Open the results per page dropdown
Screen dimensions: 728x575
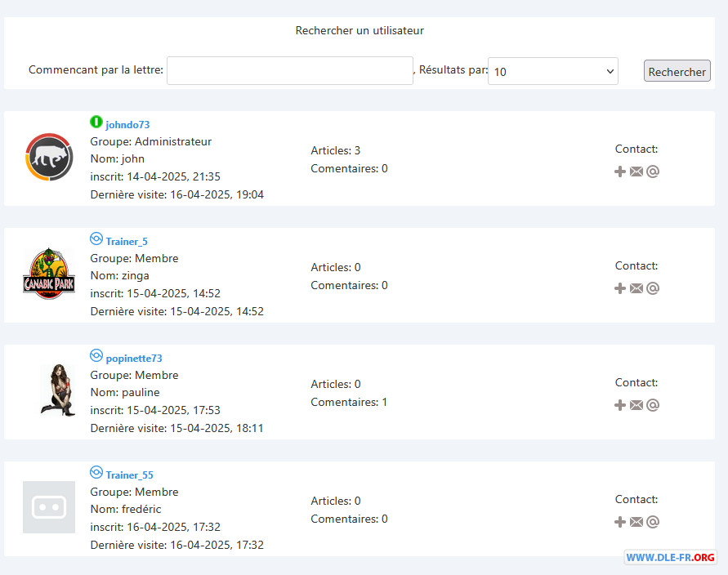click(553, 71)
